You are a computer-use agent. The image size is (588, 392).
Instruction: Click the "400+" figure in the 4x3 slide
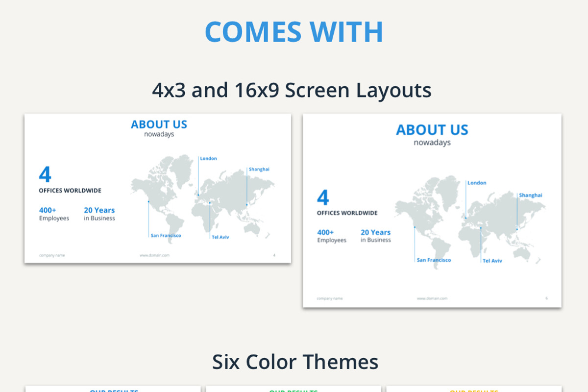point(325,232)
